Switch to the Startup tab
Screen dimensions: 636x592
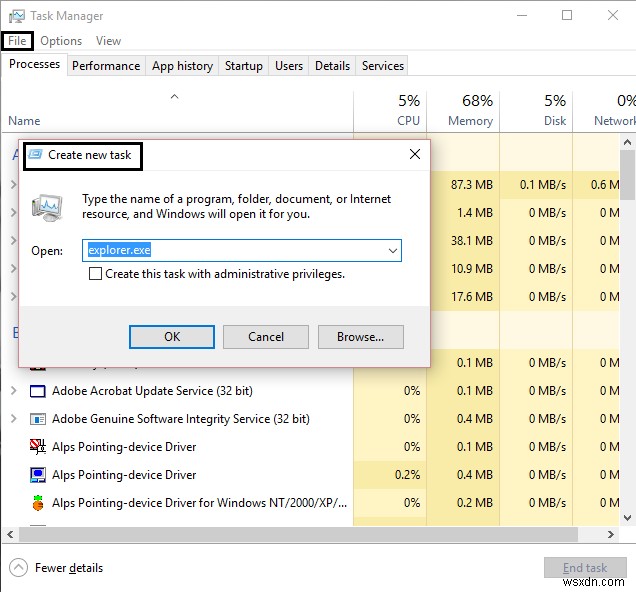click(x=244, y=66)
